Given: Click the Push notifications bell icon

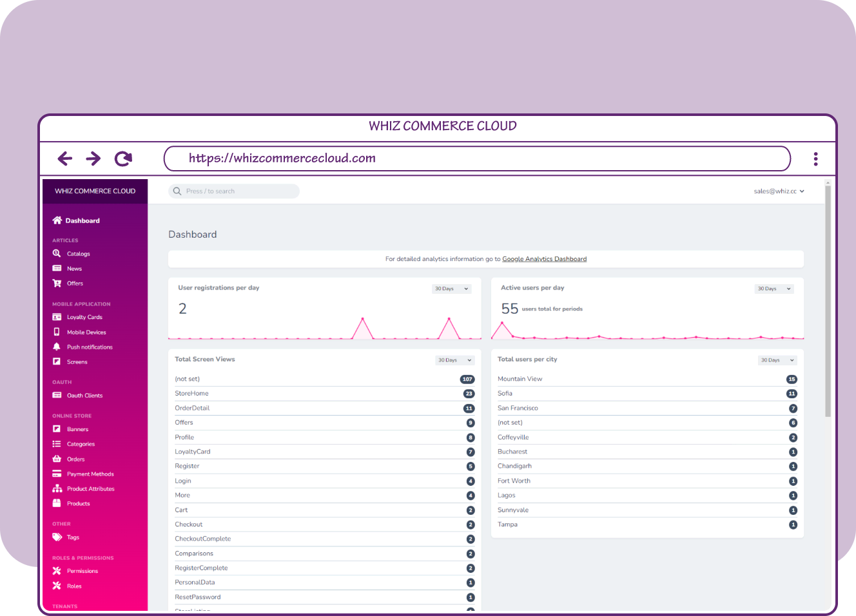Looking at the screenshot, I should 57,347.
